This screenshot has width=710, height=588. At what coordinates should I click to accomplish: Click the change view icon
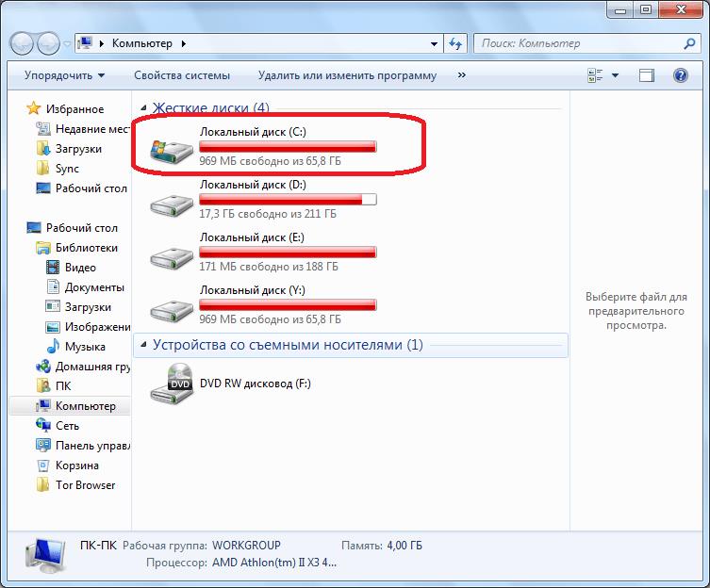pos(595,75)
